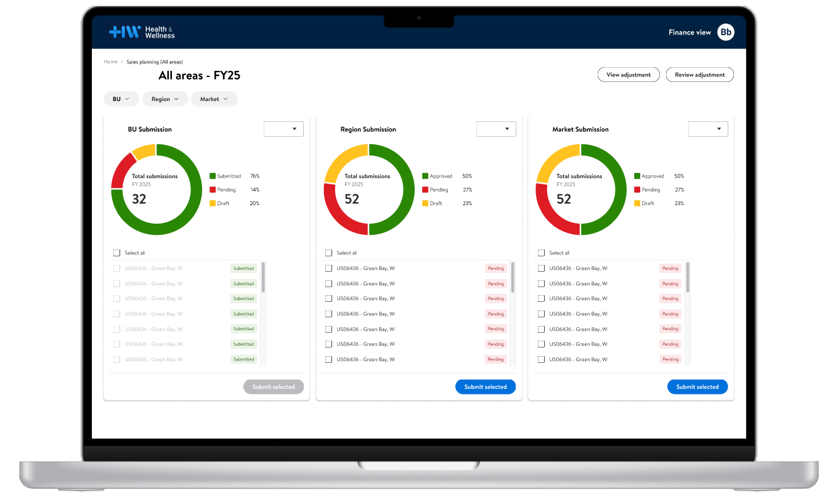Expand the Region filter dropdown
This screenshot has height=504, width=838.
(x=165, y=99)
